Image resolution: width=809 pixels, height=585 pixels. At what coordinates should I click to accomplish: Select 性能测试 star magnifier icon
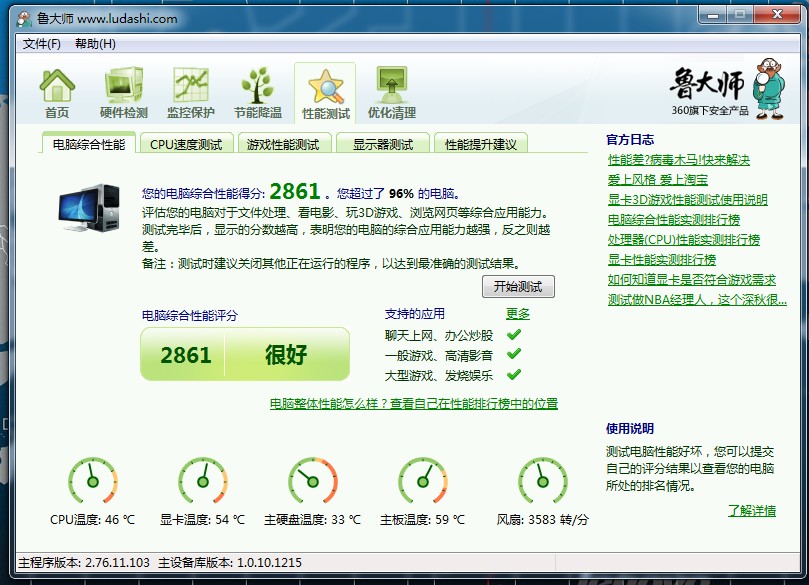tap(325, 94)
